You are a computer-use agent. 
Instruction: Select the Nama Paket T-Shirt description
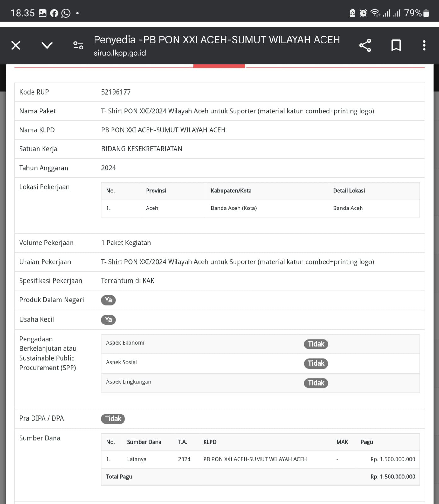(238, 111)
